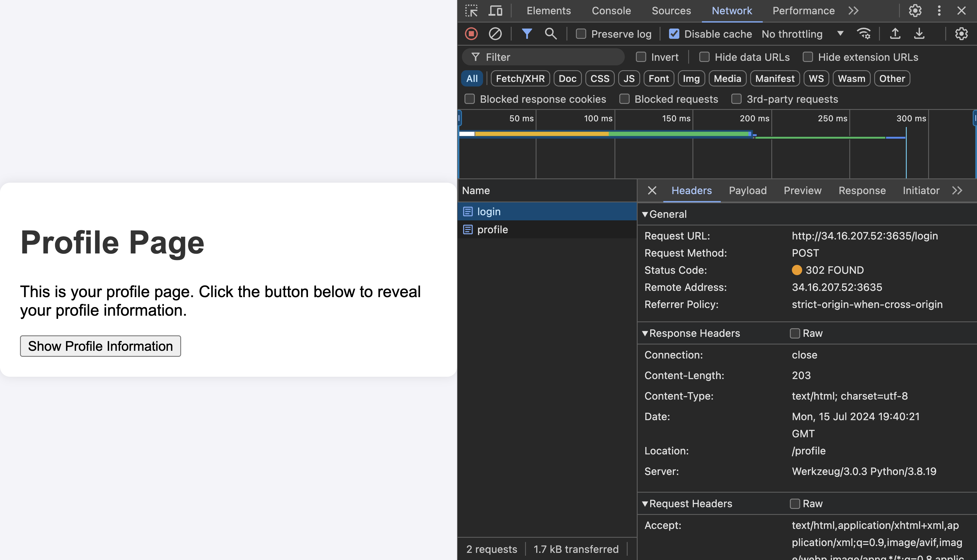Open the Payload tab

coord(748,190)
